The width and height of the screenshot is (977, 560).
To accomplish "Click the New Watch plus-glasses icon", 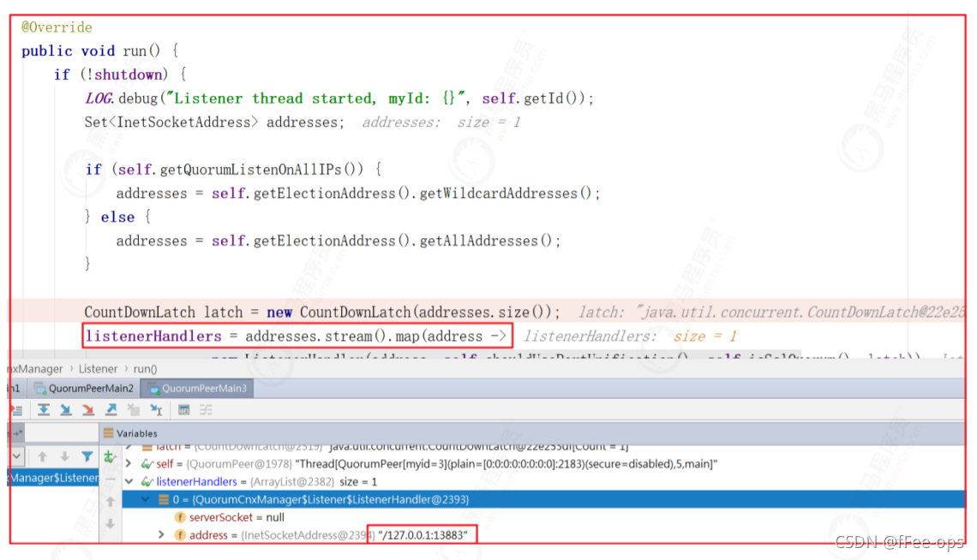I will point(111,456).
